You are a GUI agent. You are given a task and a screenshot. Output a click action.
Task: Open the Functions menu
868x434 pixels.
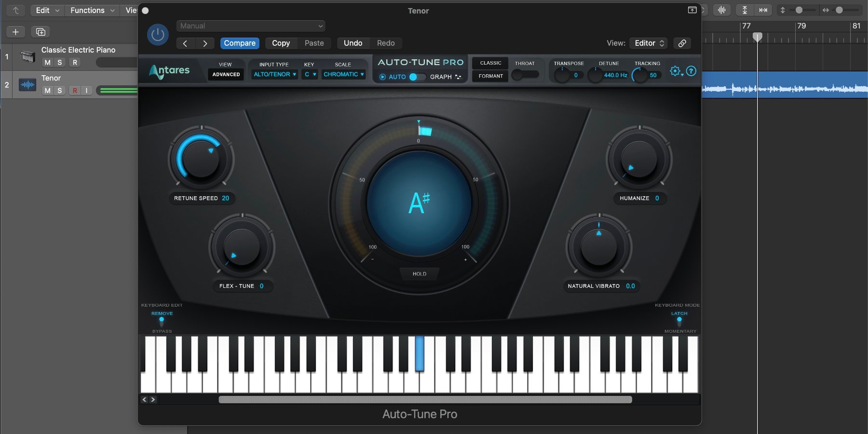(x=88, y=10)
